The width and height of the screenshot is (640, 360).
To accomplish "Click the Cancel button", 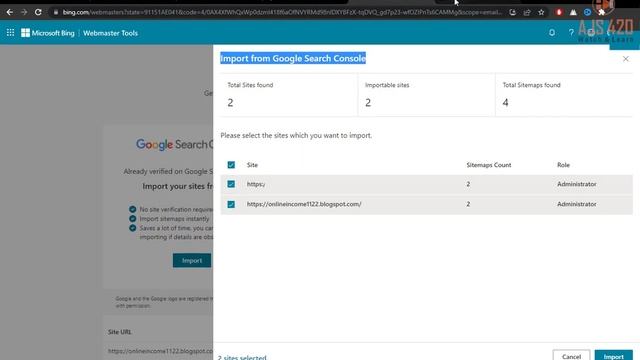I will (x=571, y=355).
